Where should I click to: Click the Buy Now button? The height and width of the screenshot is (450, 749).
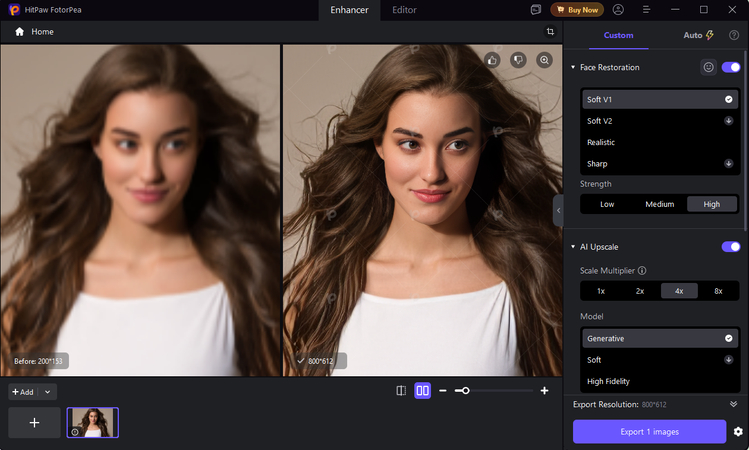(x=577, y=10)
